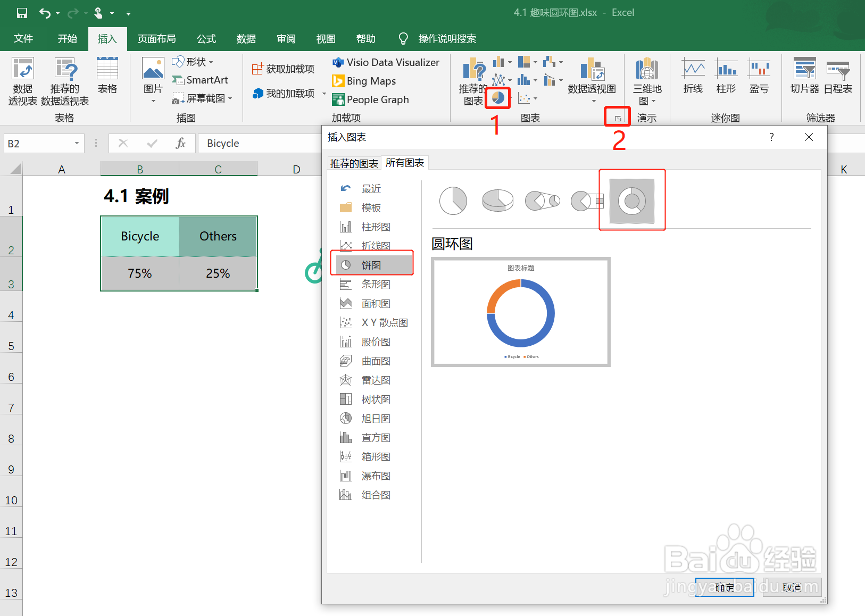This screenshot has width=865, height=616.
Task: Open 3D Map dropdown
Action: click(647, 81)
